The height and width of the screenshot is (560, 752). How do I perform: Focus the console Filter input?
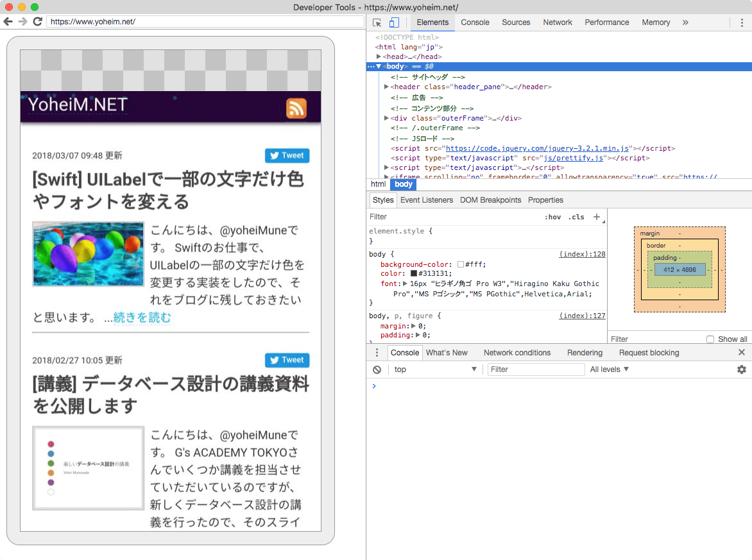536,369
